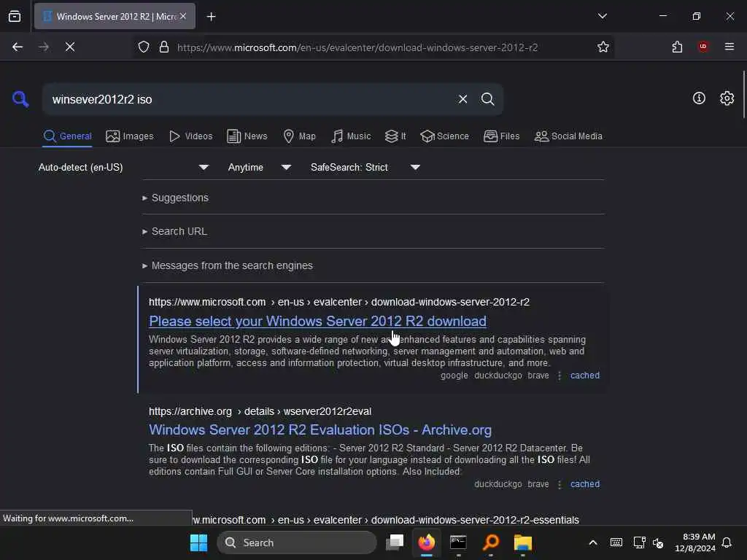Open the About info circle icon
Image resolution: width=747 pixels, height=560 pixels.
point(698,98)
